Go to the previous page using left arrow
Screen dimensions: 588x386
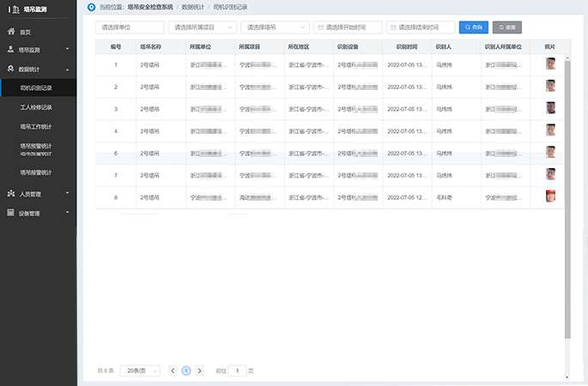[x=173, y=371]
